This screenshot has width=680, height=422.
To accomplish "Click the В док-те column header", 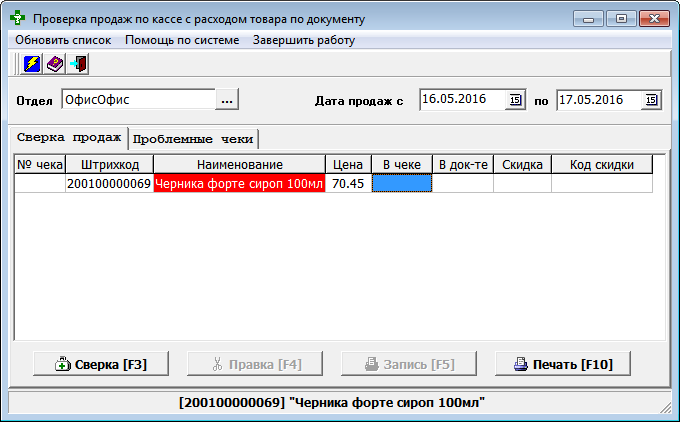I will (x=463, y=165).
